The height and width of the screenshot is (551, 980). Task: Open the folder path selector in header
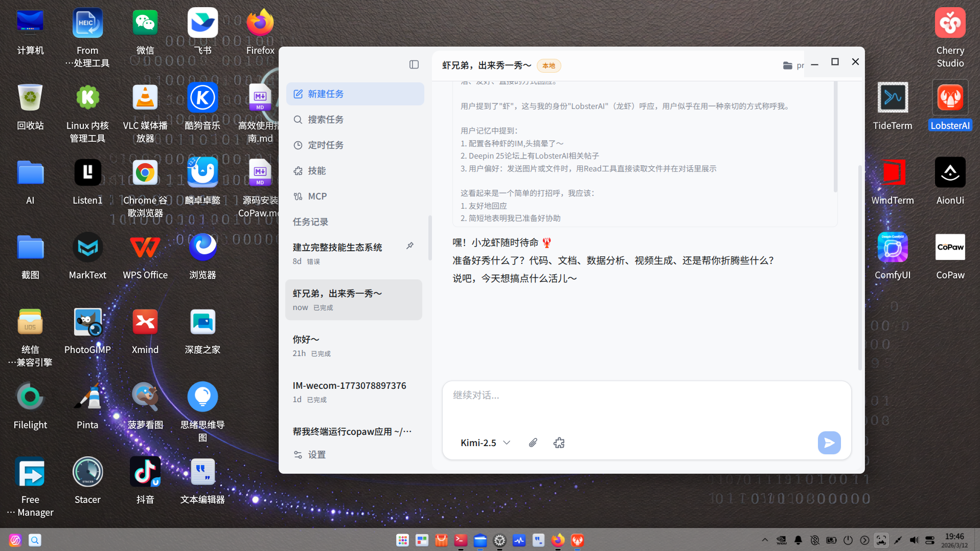tap(792, 65)
